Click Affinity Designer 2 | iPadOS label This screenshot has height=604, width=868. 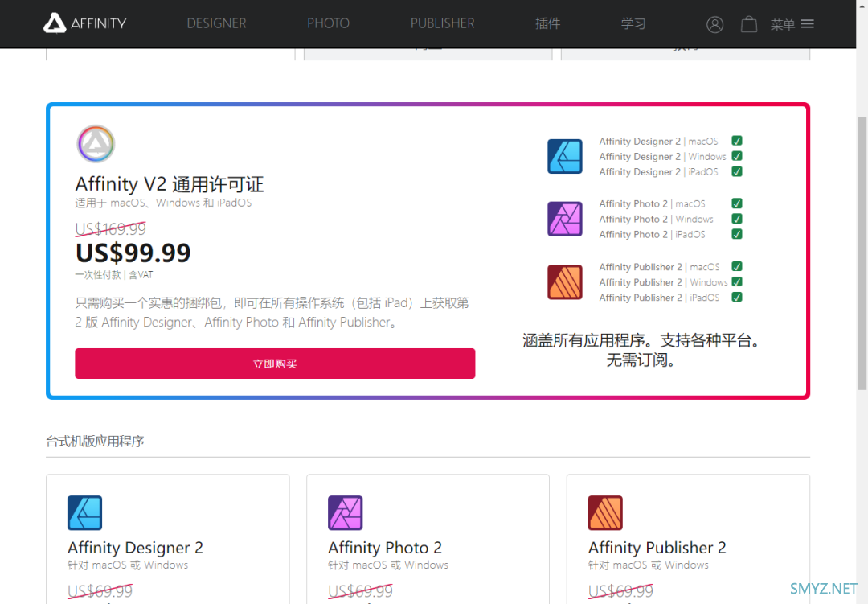coord(658,172)
